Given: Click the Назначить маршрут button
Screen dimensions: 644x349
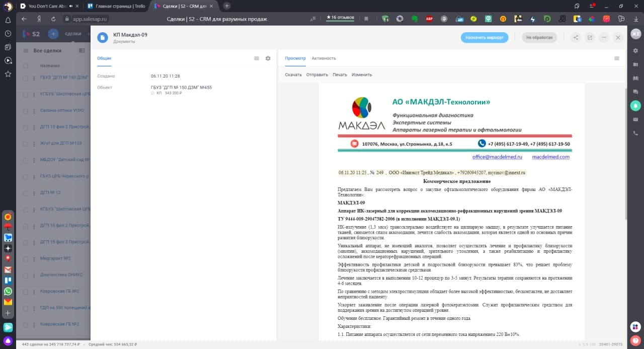Looking at the screenshot, I should (484, 37).
